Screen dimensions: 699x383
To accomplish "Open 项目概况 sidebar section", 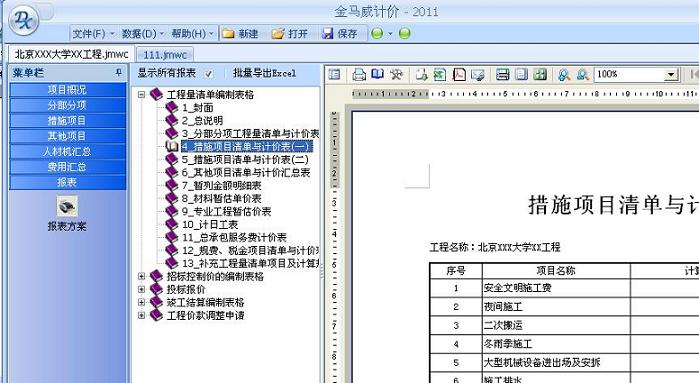I will 67,90.
